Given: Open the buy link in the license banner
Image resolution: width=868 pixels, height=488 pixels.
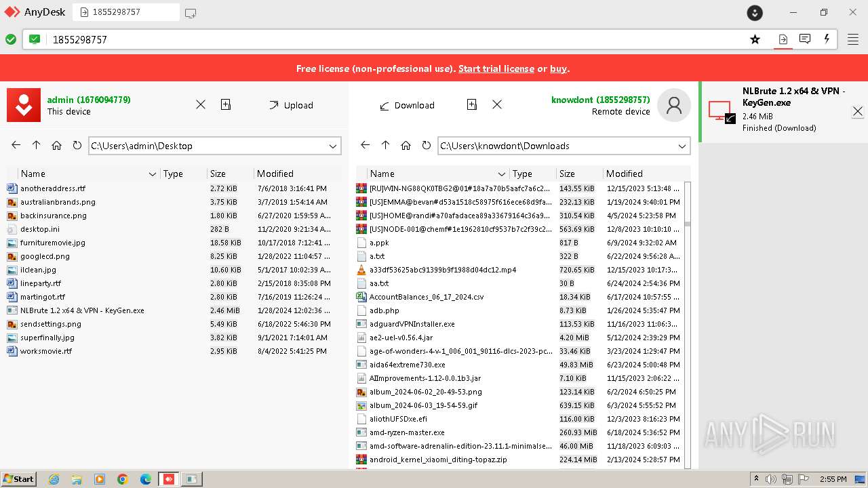Looking at the screenshot, I should pyautogui.click(x=558, y=68).
